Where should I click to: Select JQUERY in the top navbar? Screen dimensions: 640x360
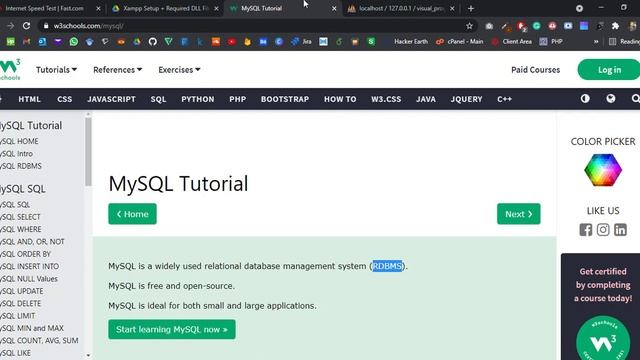(x=467, y=99)
